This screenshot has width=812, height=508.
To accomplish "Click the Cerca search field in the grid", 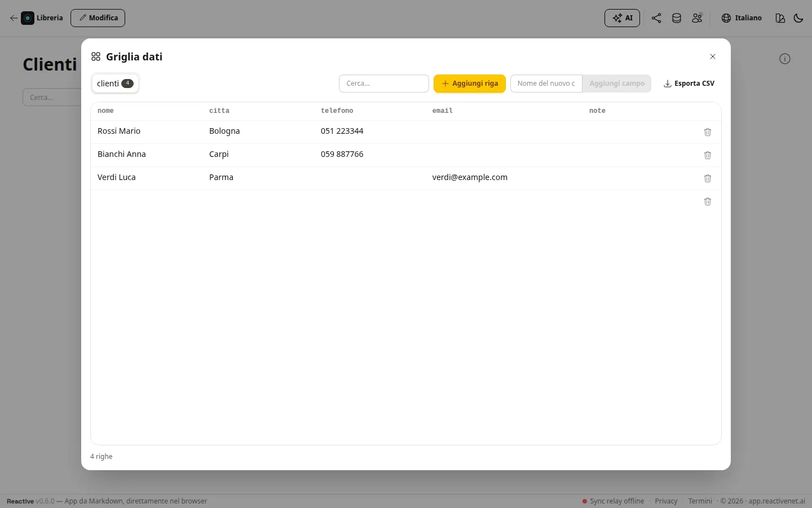I will pos(384,84).
